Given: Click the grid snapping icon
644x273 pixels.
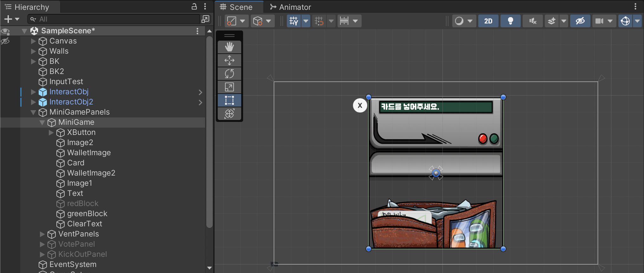Looking at the screenshot, I should coord(319,21).
